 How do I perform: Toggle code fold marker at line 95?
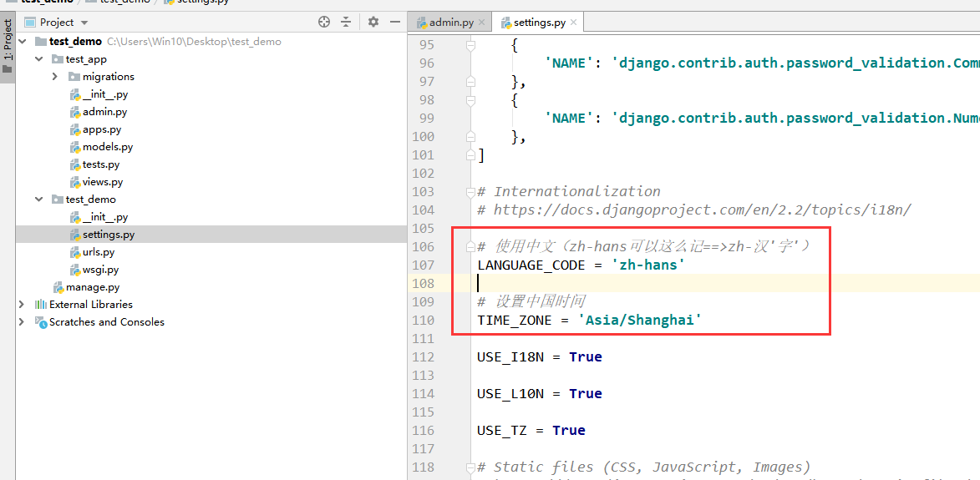(x=470, y=45)
